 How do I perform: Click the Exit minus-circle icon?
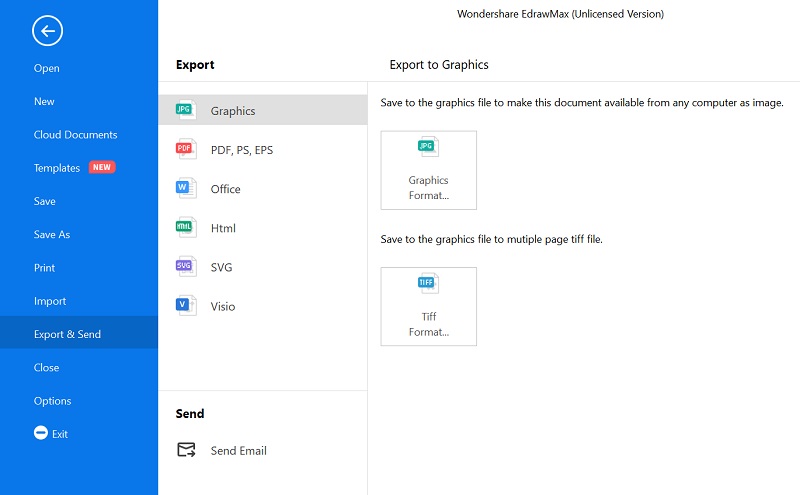point(41,433)
